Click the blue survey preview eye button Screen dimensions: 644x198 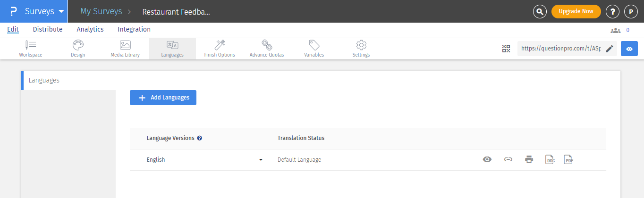(x=629, y=49)
